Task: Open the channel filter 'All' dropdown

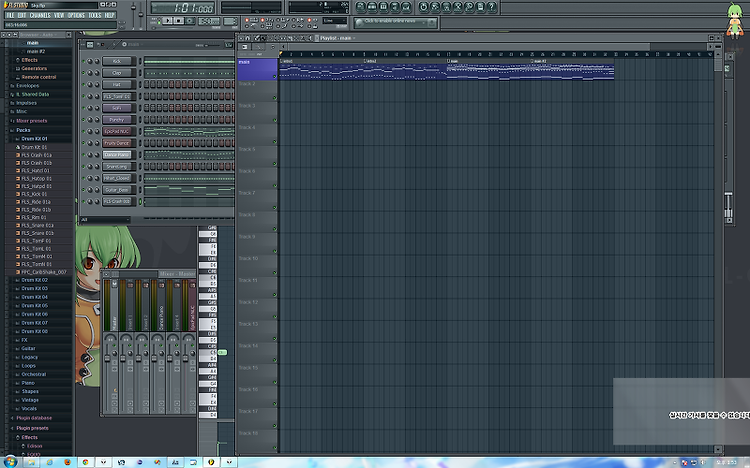Action: pyautogui.click(x=105, y=220)
